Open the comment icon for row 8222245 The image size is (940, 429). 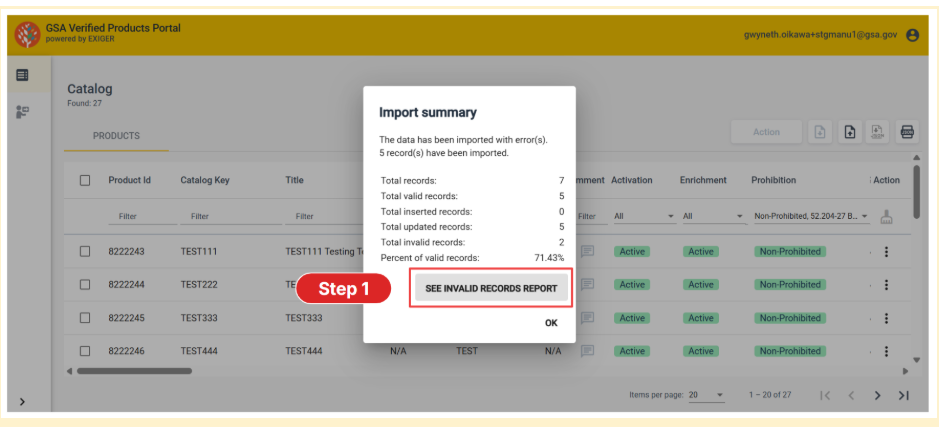tap(587, 318)
